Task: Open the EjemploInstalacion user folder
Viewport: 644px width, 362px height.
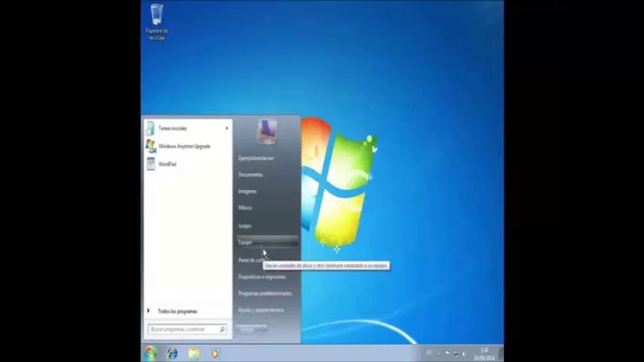Action: (256, 158)
